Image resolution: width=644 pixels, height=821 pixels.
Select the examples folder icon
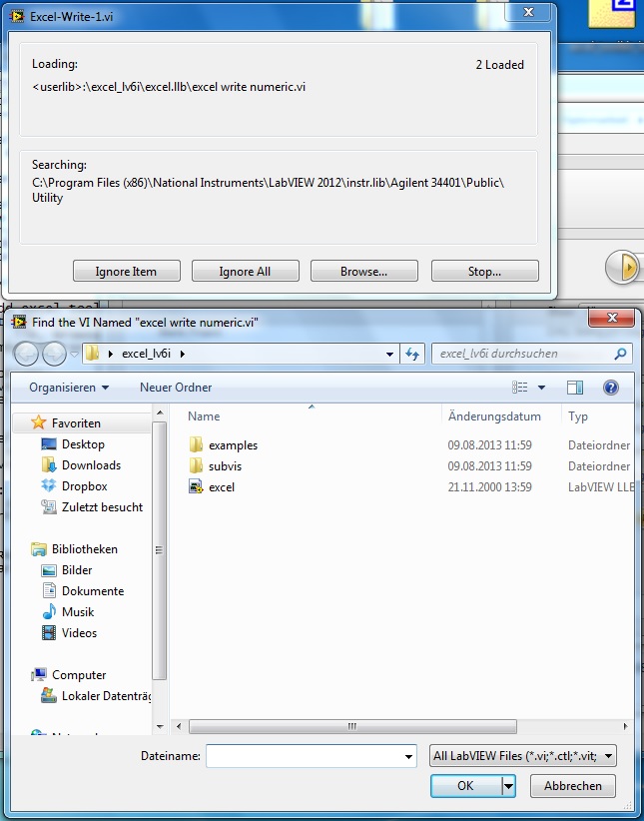pyautogui.click(x=196, y=445)
